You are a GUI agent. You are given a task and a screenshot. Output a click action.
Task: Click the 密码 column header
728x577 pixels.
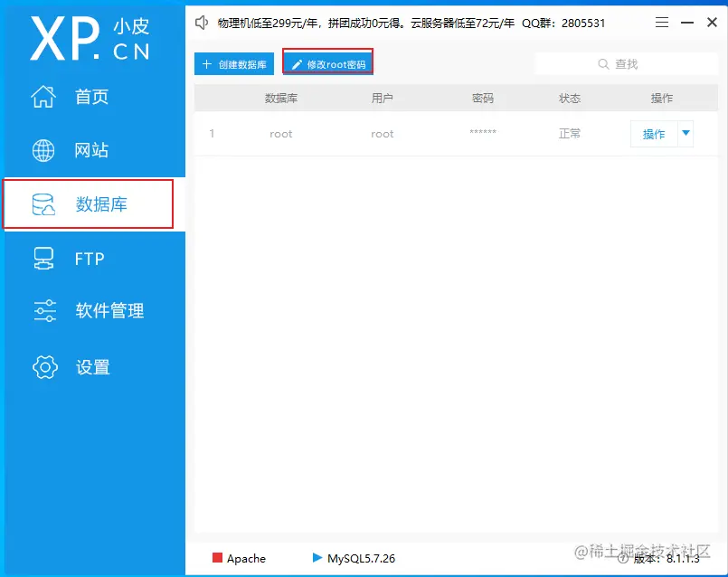[483, 99]
